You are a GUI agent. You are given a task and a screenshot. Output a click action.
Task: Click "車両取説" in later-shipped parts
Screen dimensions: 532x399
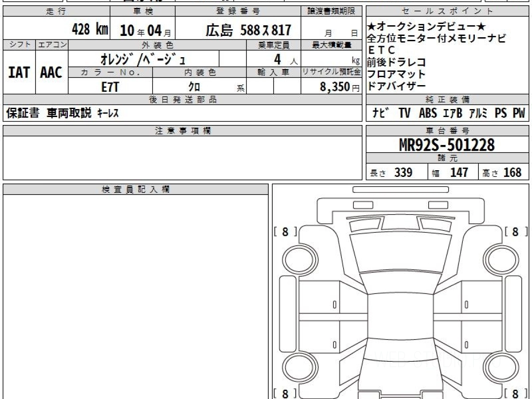[x=69, y=113]
